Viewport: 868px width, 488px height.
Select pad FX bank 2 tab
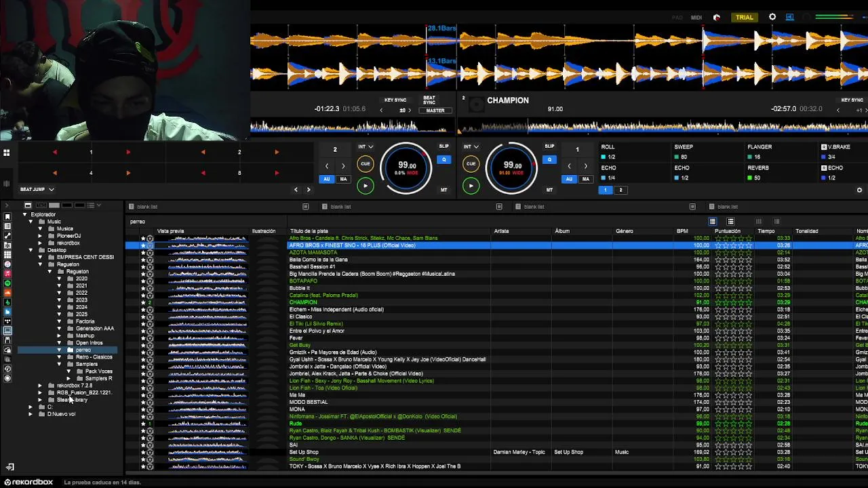620,190
